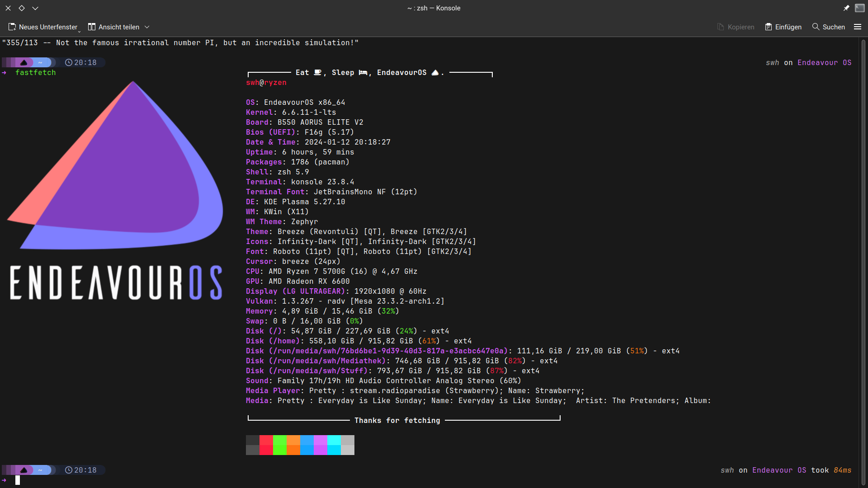Minimize using the titlebar down-chevron button
Viewport: 868px width, 488px height.
[x=35, y=8]
